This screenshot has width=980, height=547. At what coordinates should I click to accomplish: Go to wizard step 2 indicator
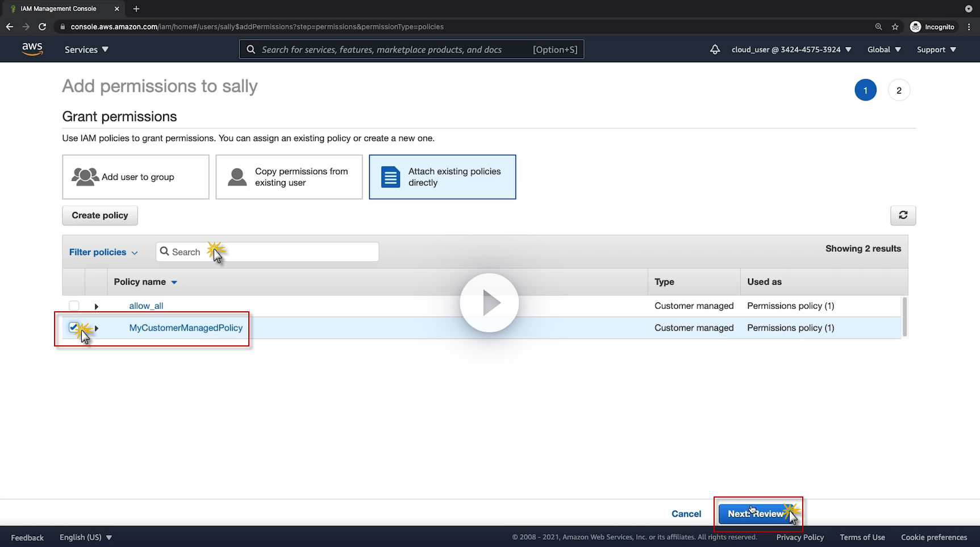pos(899,90)
